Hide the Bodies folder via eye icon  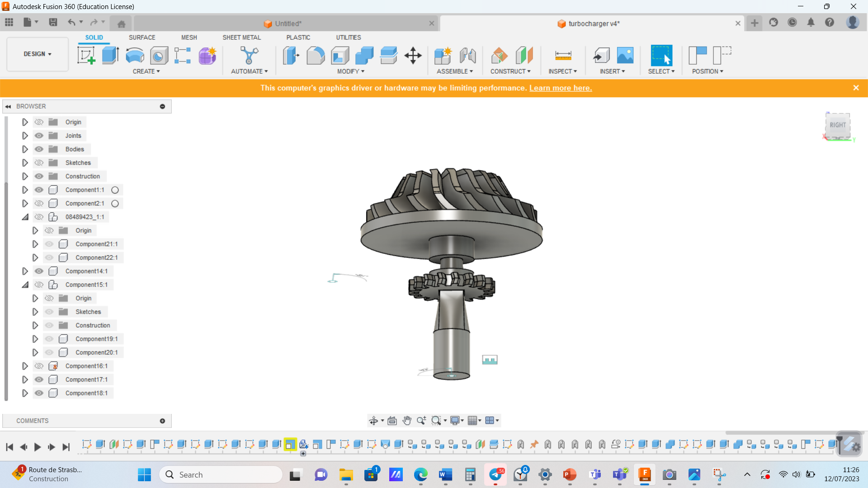pos(39,149)
